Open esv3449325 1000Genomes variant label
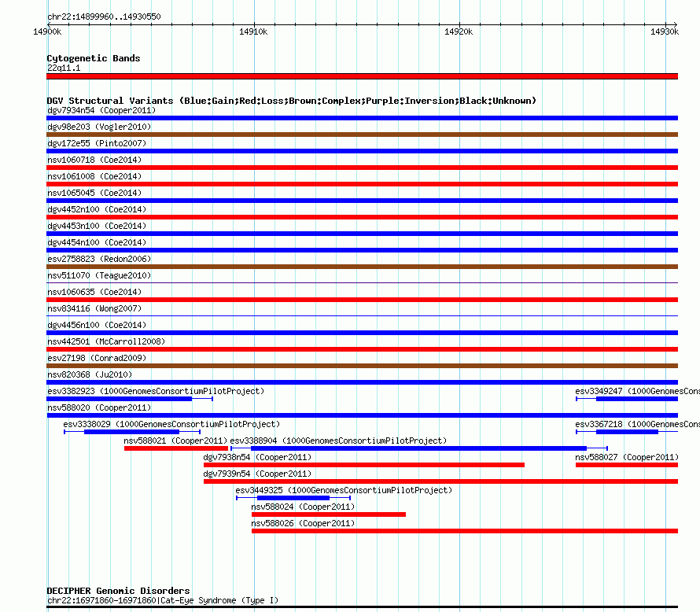700x612 pixels. click(x=344, y=491)
